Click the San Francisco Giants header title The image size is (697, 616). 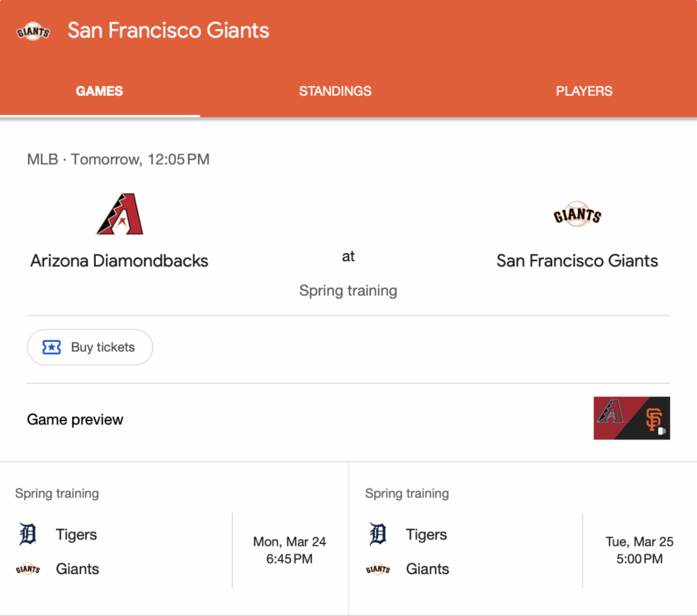point(168,31)
